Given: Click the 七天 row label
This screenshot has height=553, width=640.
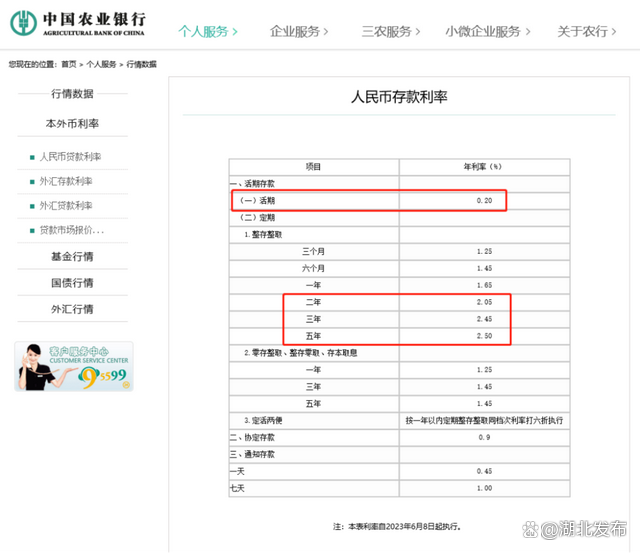Looking at the screenshot, I should pyautogui.click(x=237, y=488).
